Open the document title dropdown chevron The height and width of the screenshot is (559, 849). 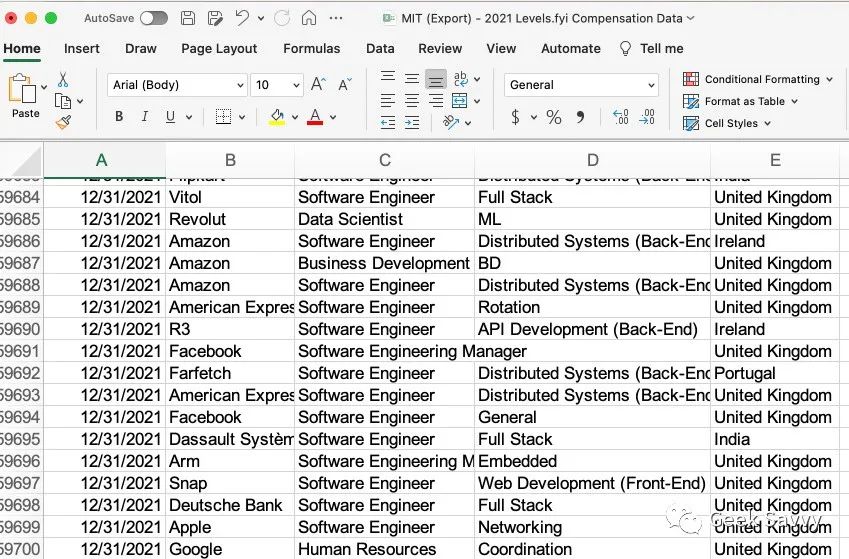[690, 18]
